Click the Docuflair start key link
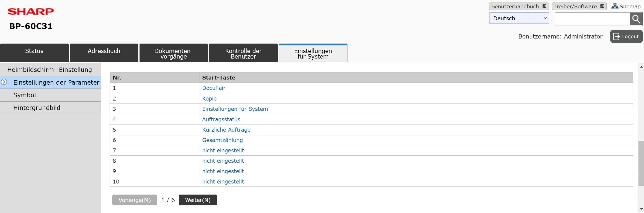The width and height of the screenshot is (644, 213). 213,88
